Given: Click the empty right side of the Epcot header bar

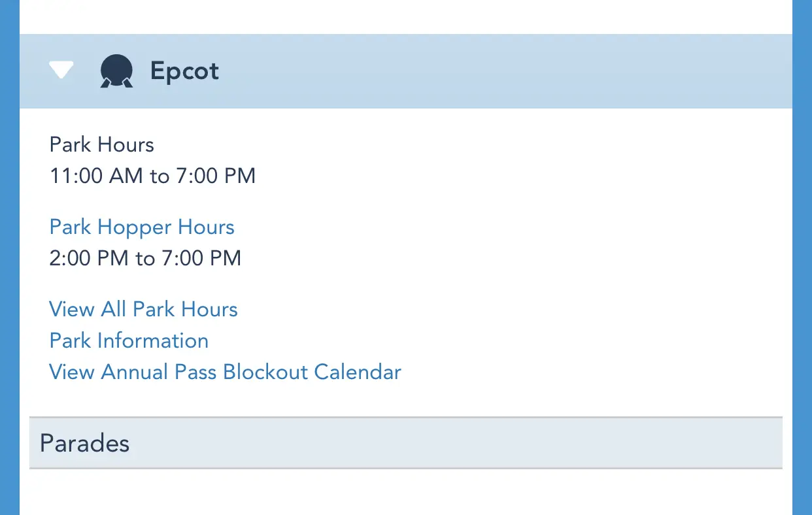Looking at the screenshot, I should point(523,71).
